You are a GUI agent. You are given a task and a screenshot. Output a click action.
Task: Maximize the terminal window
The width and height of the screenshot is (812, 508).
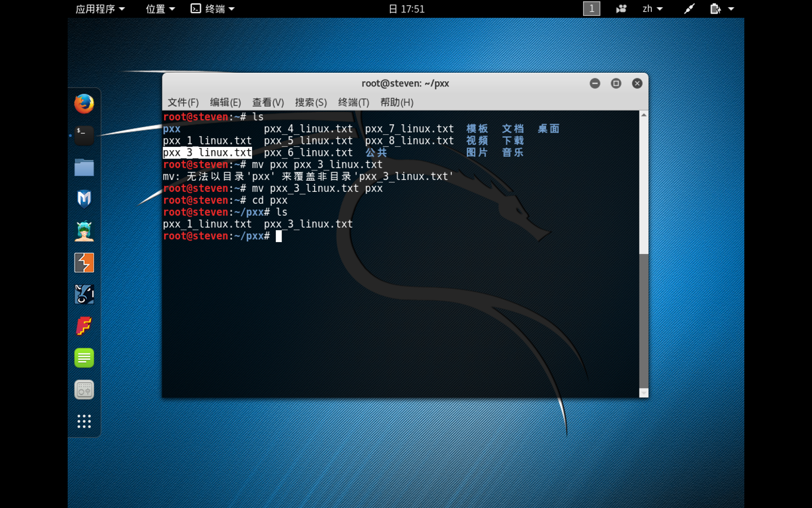616,84
